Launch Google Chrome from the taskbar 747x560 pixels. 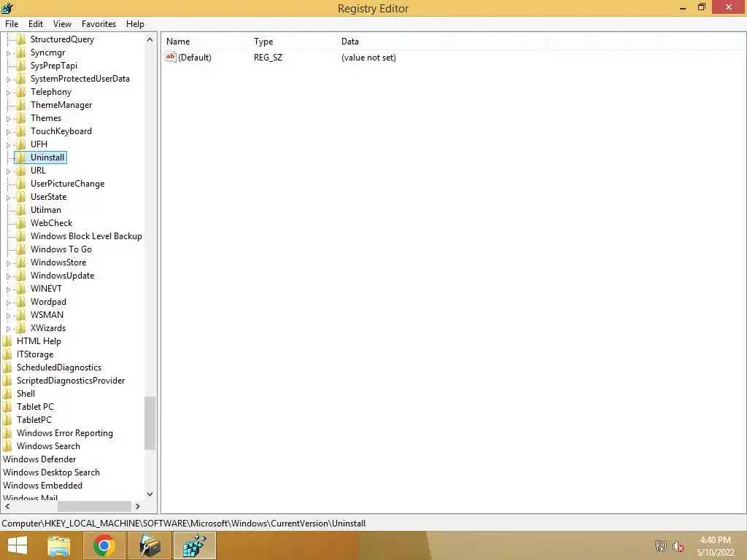[x=104, y=545]
